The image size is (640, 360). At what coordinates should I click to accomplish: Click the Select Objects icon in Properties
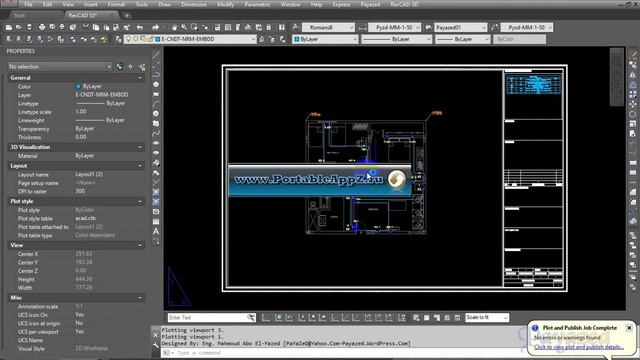tap(130, 67)
